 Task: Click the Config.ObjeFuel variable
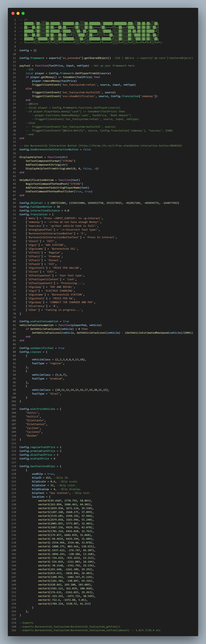(x=31, y=203)
